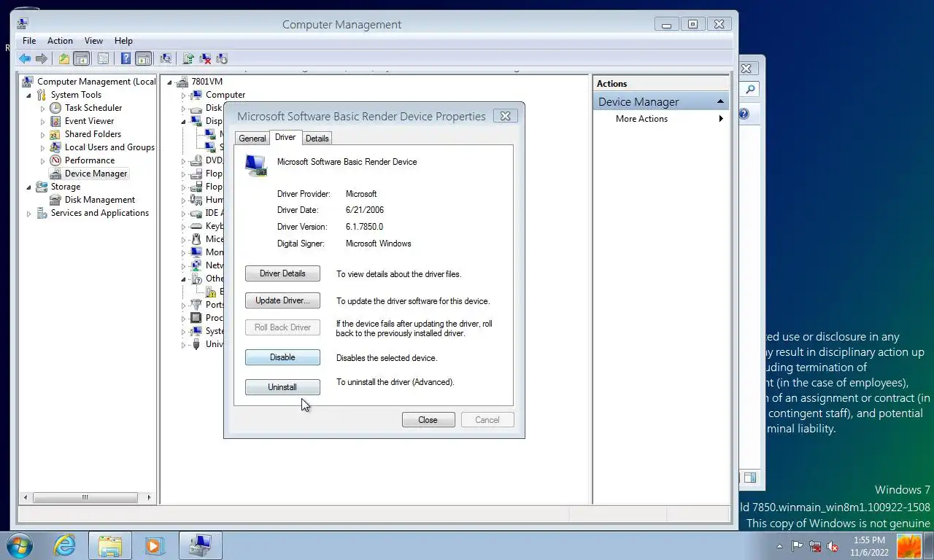Click the 7801VM computer node
The image size is (934, 560).
(207, 82)
